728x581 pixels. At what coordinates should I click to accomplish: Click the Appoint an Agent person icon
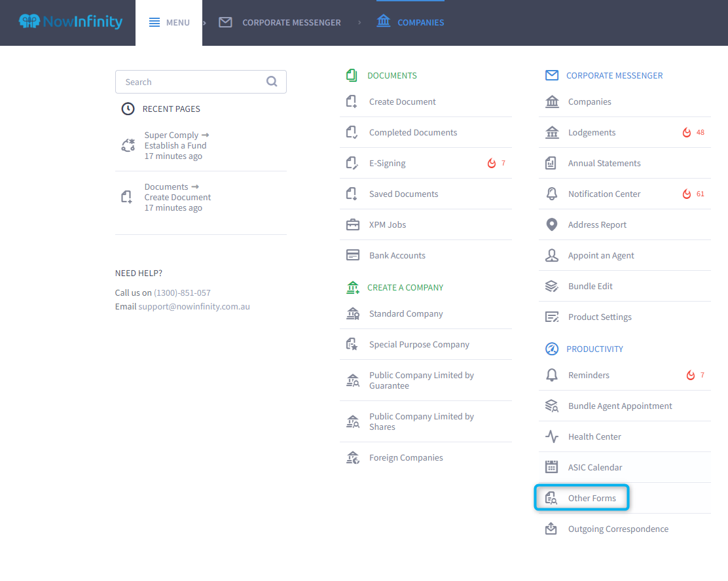coord(552,255)
